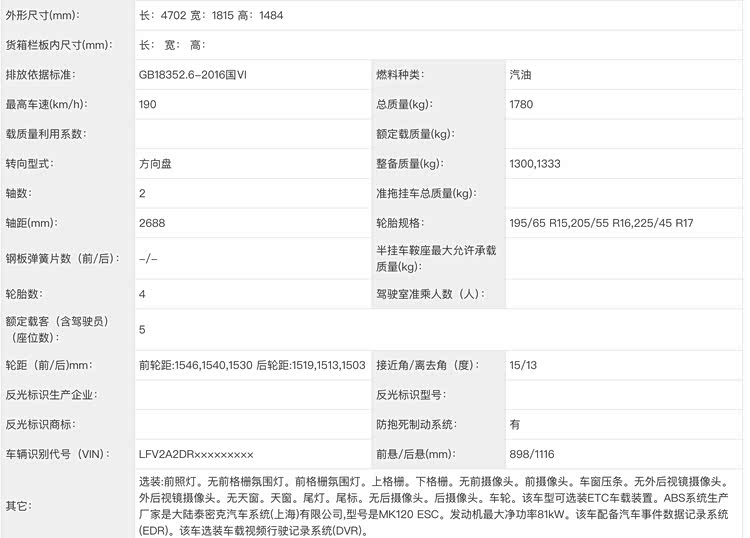The image size is (750, 538).
Task: Click the 前悬/后悬 value 898/1116
Action: (531, 454)
